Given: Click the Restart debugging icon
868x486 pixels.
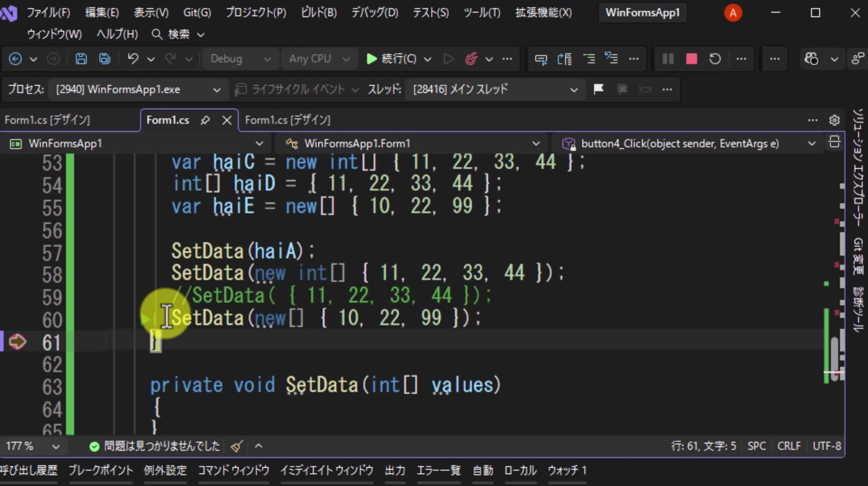Looking at the screenshot, I should tap(715, 59).
